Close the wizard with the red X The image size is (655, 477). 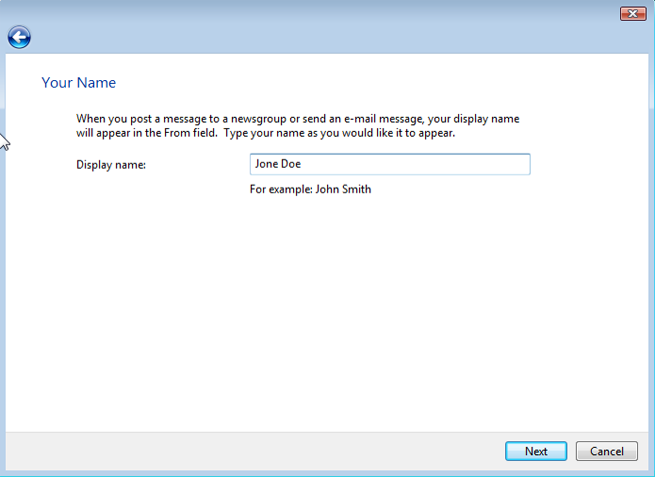(632, 13)
